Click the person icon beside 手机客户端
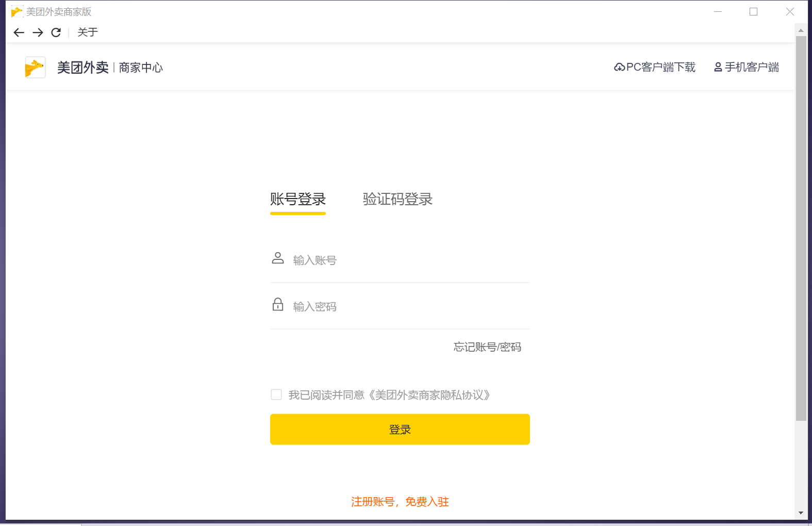The image size is (812, 526). pos(718,67)
